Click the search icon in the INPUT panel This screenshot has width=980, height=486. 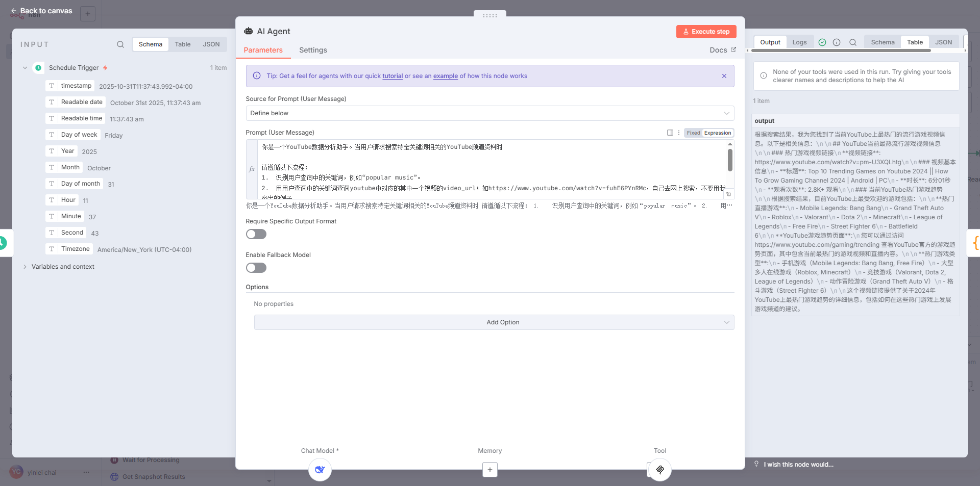(x=120, y=44)
